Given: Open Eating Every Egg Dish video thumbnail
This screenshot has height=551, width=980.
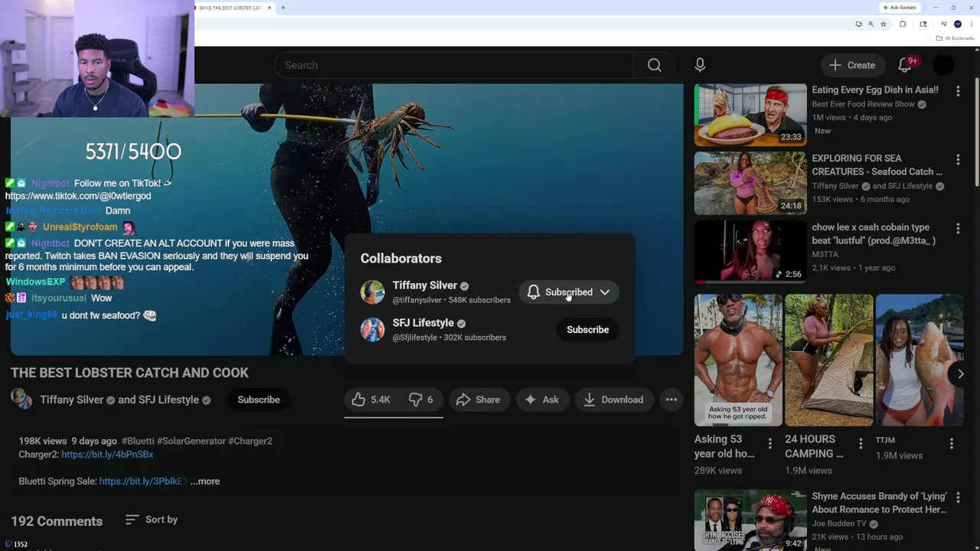Looking at the screenshot, I should (x=750, y=115).
